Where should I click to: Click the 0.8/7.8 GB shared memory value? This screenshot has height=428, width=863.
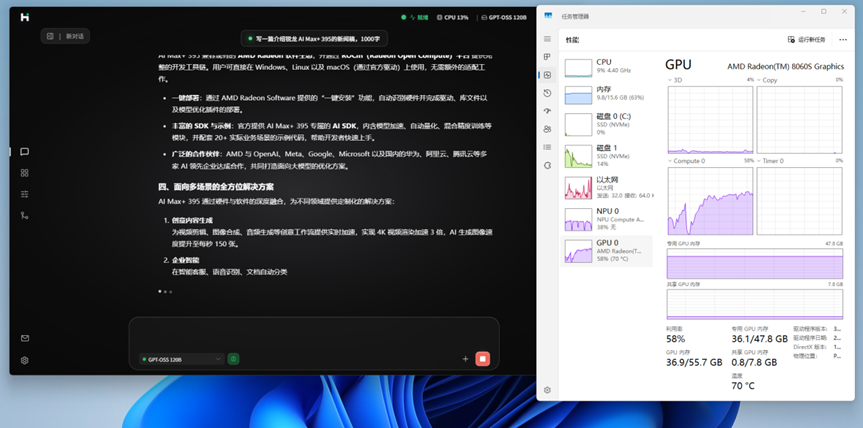point(754,363)
